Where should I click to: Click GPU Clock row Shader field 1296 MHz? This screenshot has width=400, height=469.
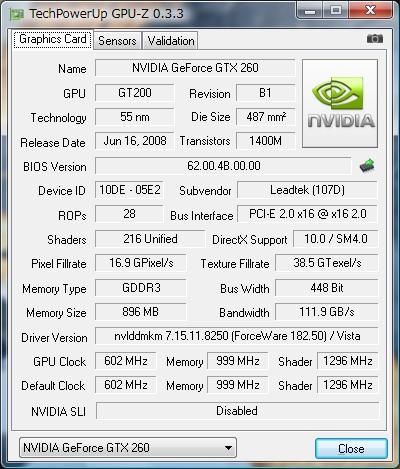(347, 361)
